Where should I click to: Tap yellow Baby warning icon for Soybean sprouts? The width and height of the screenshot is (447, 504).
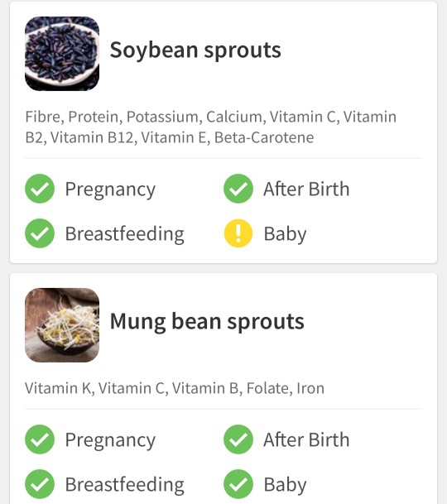[x=238, y=233]
